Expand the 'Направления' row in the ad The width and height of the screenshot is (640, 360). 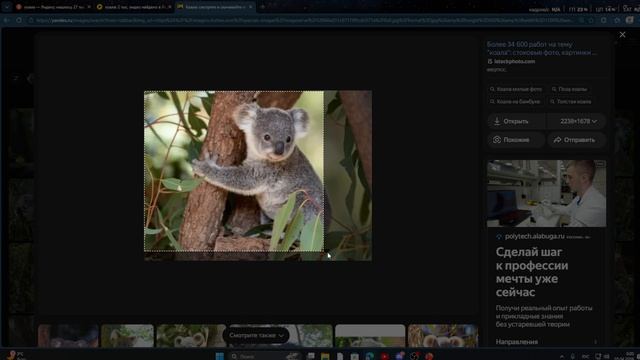click(546, 342)
